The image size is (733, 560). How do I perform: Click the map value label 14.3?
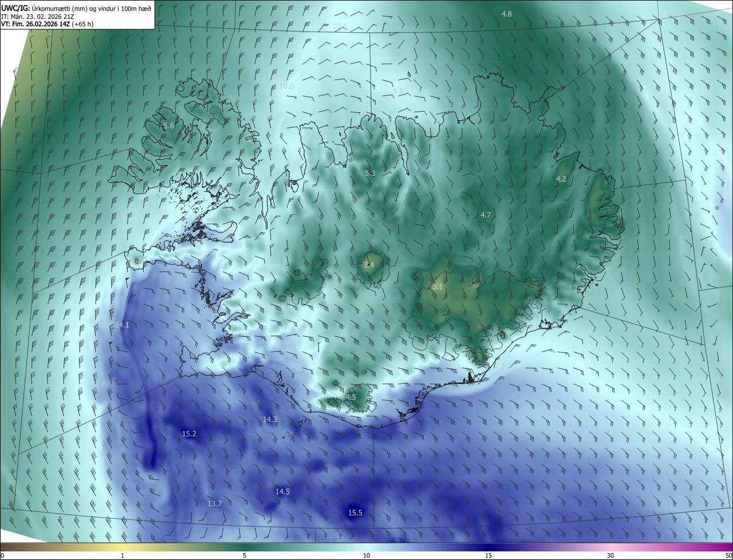[270, 420]
